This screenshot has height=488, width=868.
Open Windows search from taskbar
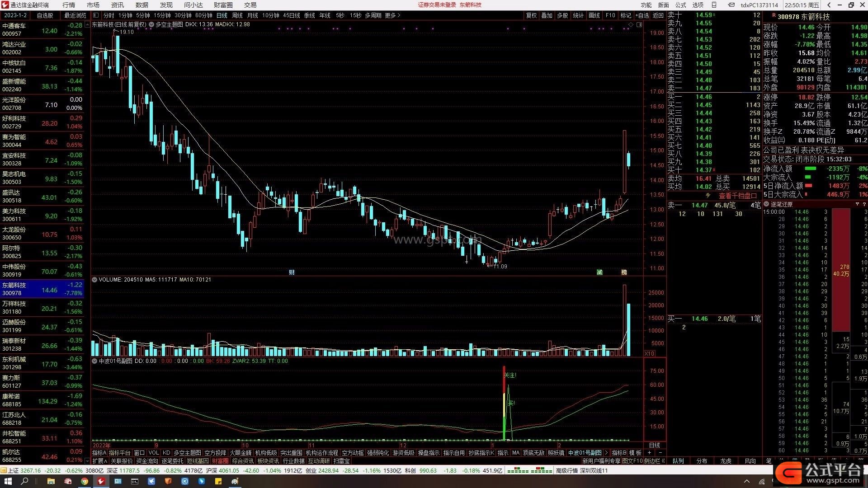point(25,481)
